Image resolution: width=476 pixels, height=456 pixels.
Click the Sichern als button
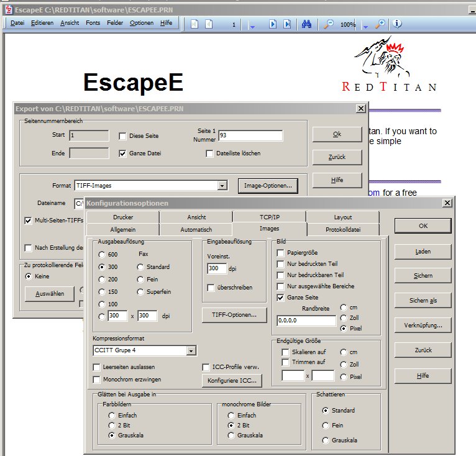pos(423,300)
